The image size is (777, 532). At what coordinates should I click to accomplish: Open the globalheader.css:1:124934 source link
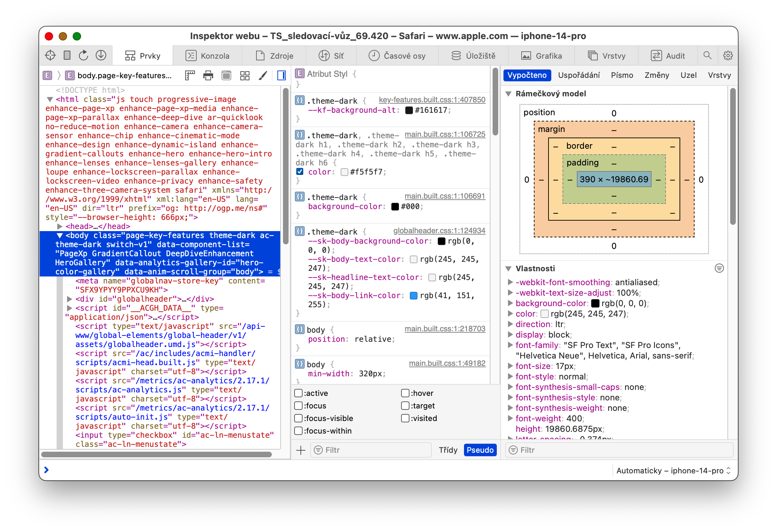tap(439, 231)
